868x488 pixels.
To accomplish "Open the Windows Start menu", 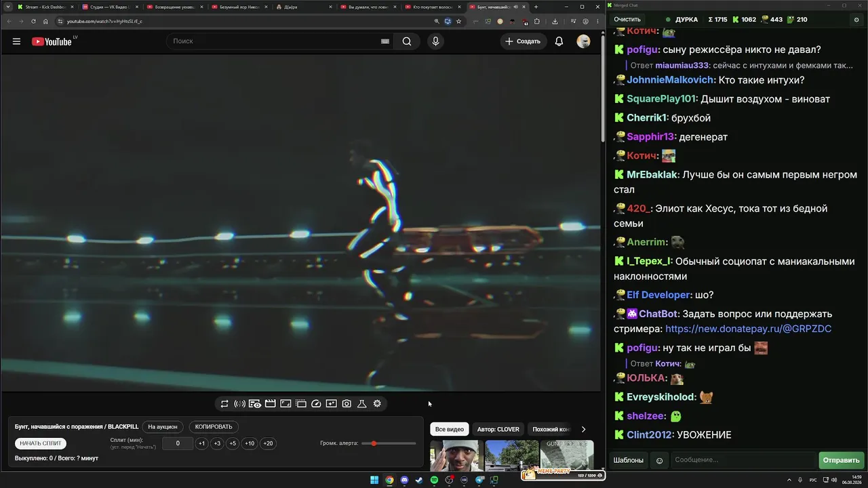I will coord(374,481).
